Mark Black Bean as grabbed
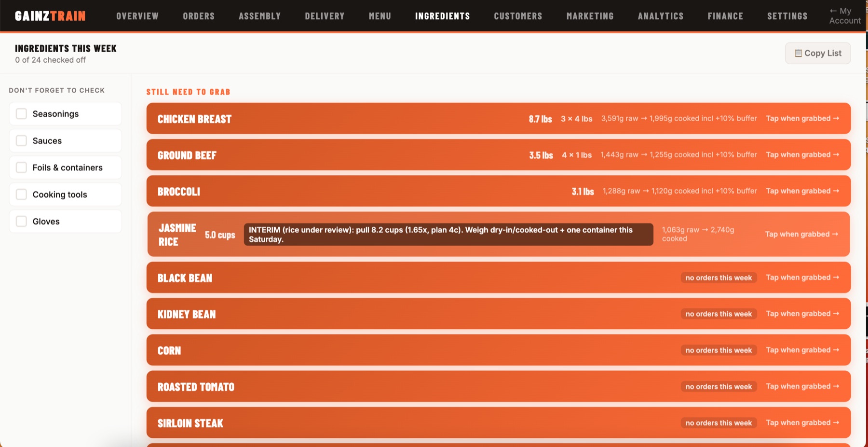 802,277
